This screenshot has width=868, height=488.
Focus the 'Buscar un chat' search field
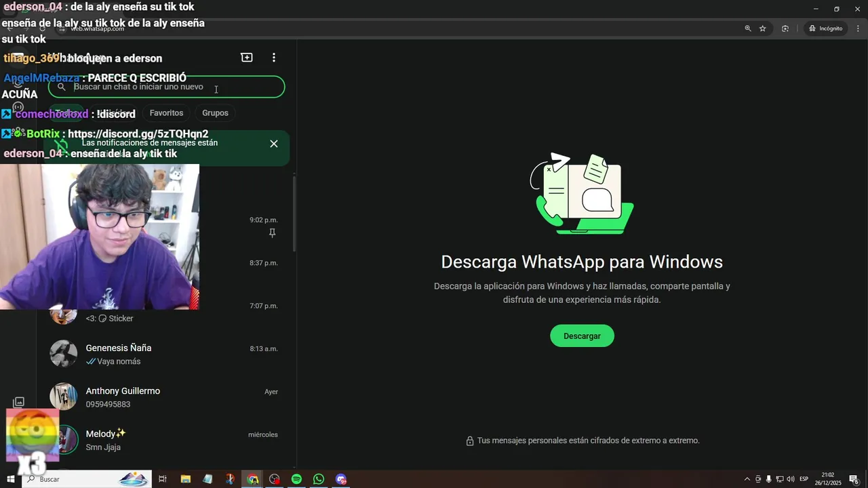pos(166,87)
